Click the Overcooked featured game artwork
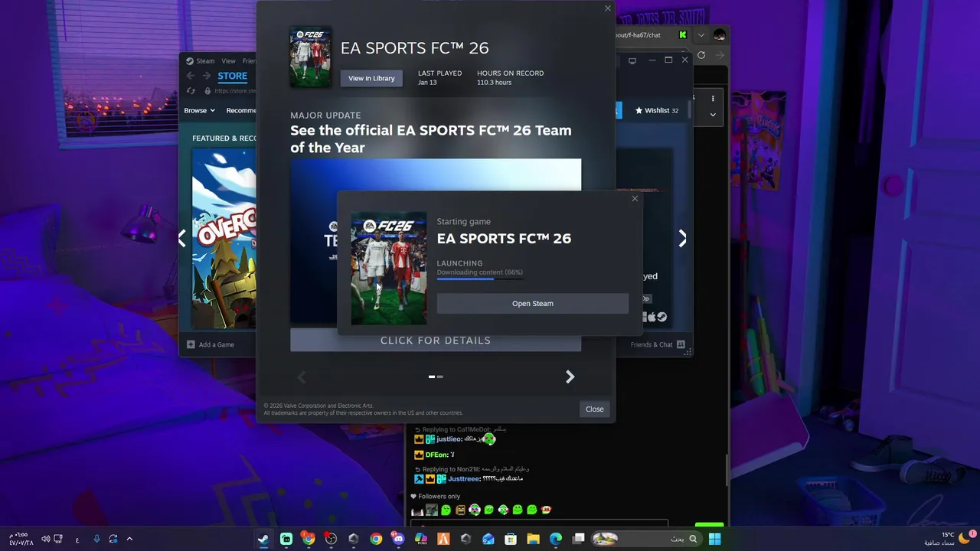 pyautogui.click(x=224, y=239)
